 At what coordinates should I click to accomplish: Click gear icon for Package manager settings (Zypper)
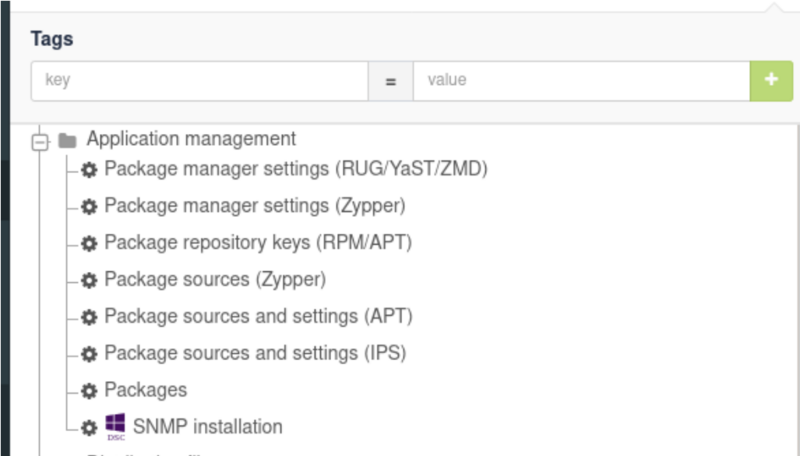pyautogui.click(x=89, y=207)
